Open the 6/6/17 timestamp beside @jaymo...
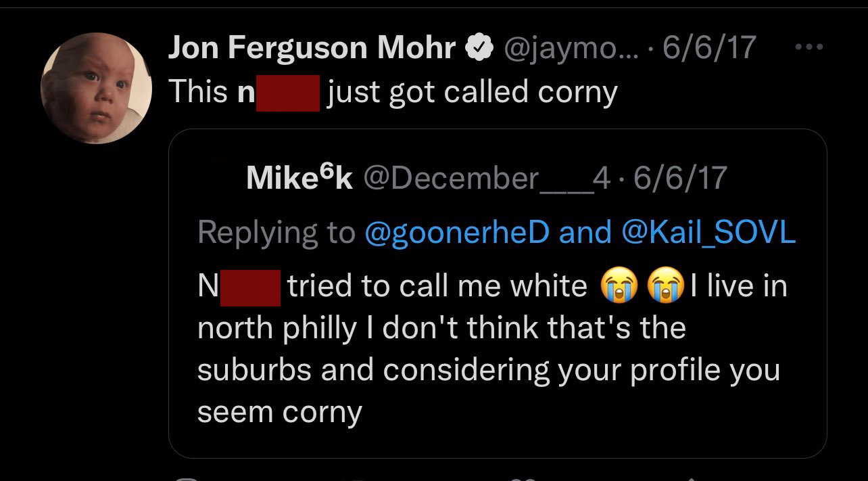 (709, 47)
